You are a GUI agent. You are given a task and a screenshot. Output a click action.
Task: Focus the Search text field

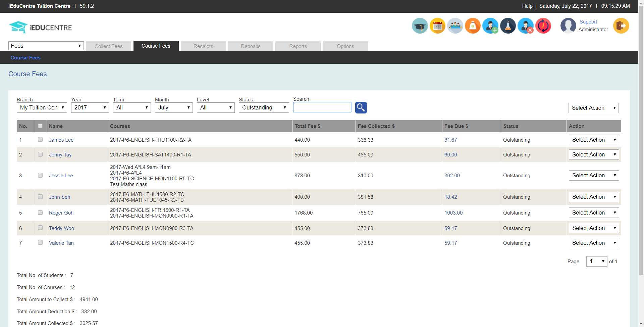tap(322, 107)
